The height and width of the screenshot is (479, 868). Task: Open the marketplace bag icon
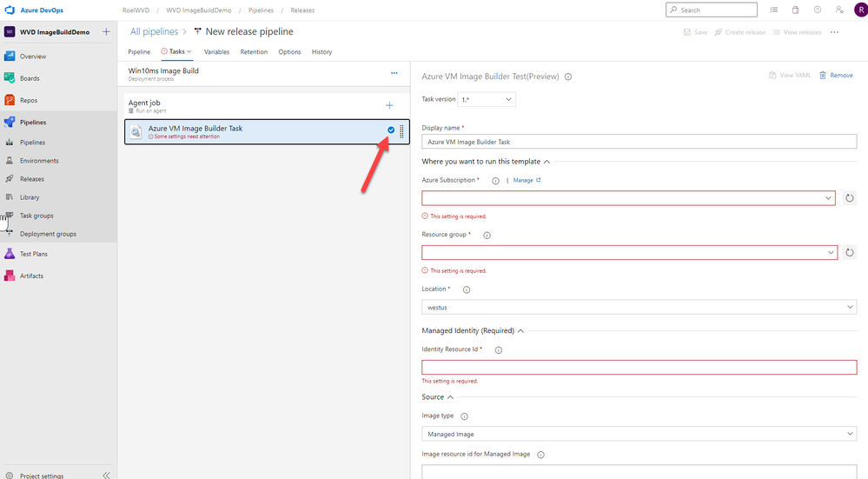[x=796, y=10]
